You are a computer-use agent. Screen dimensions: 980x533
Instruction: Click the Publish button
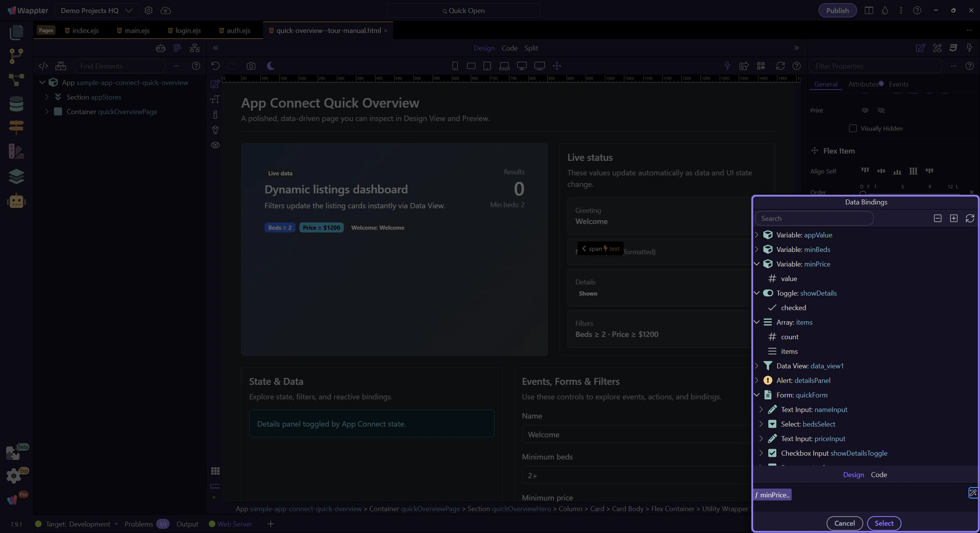click(x=837, y=10)
